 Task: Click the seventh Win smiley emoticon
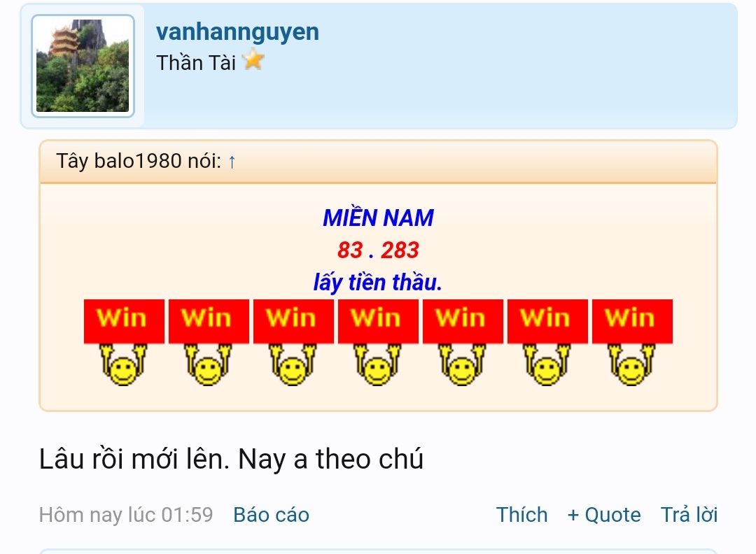point(633,343)
